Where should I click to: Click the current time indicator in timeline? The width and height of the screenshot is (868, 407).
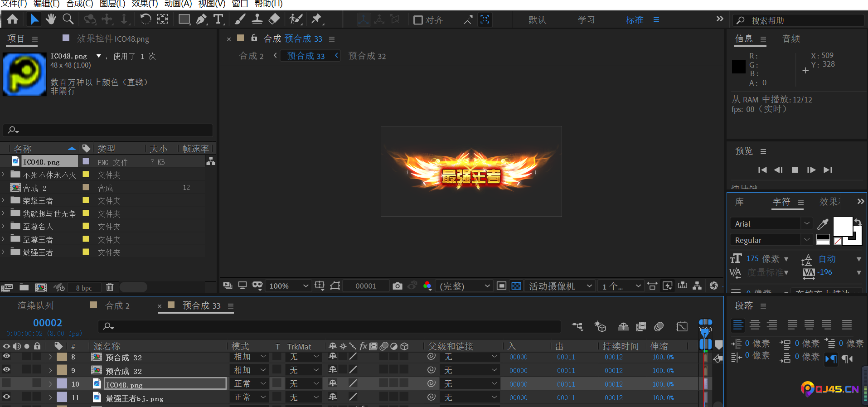coord(705,334)
